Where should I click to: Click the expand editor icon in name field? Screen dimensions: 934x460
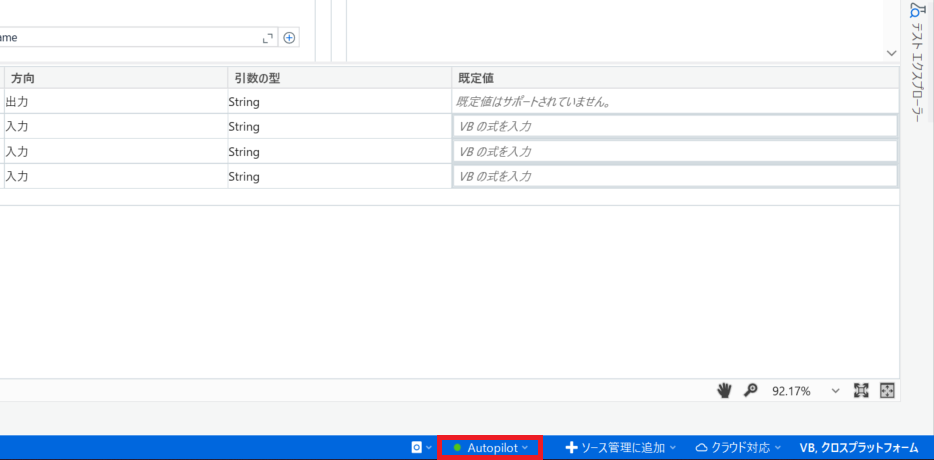pyautogui.click(x=267, y=38)
